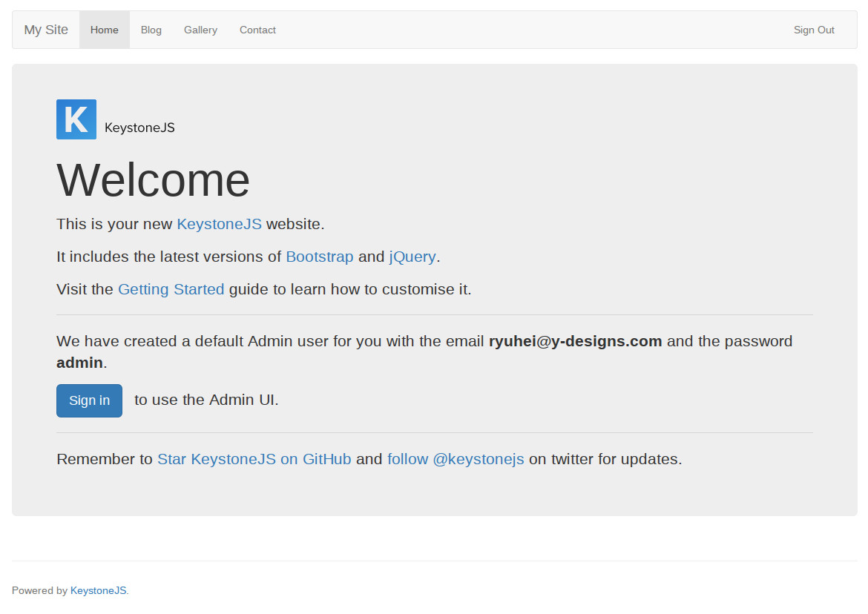Click the KeystoneJS blue K logo
The width and height of the screenshot is (868, 614).
pyautogui.click(x=76, y=119)
